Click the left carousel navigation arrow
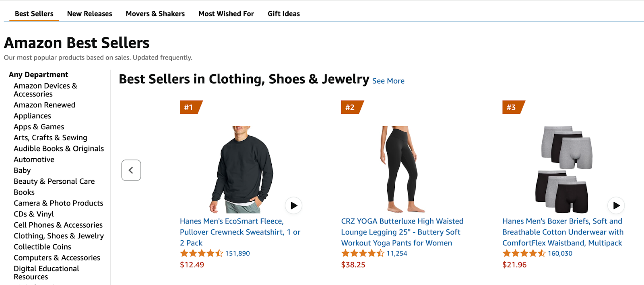Image resolution: width=644 pixels, height=285 pixels. (x=131, y=170)
